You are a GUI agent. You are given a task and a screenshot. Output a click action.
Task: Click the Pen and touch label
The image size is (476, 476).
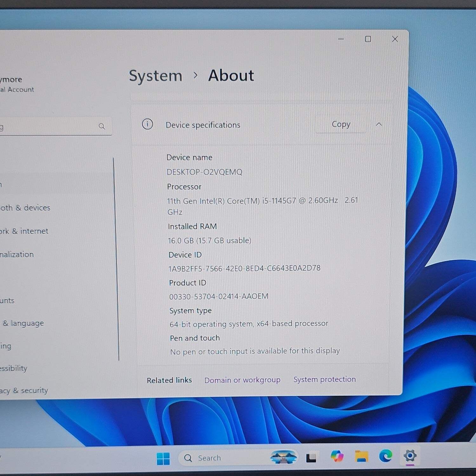click(195, 338)
